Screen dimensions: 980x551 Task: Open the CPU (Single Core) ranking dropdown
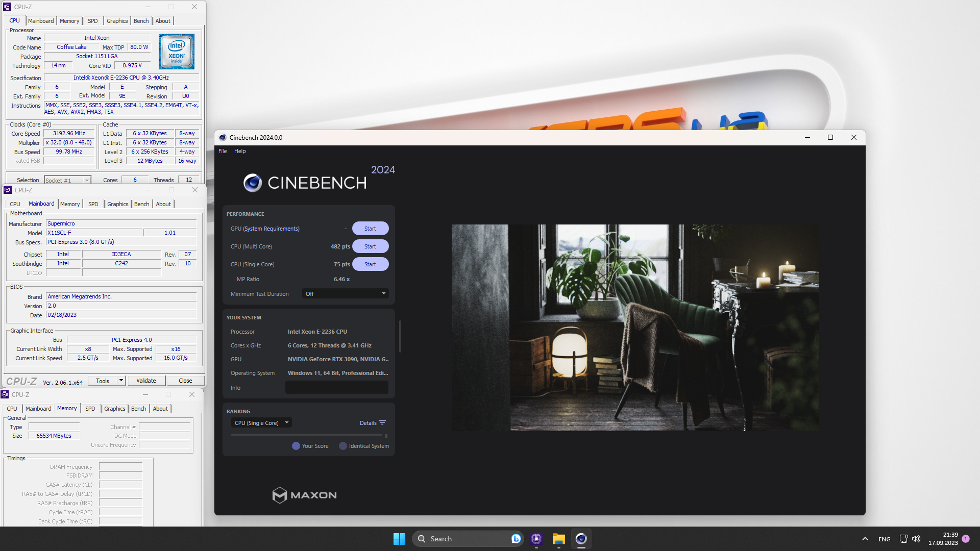pos(261,423)
